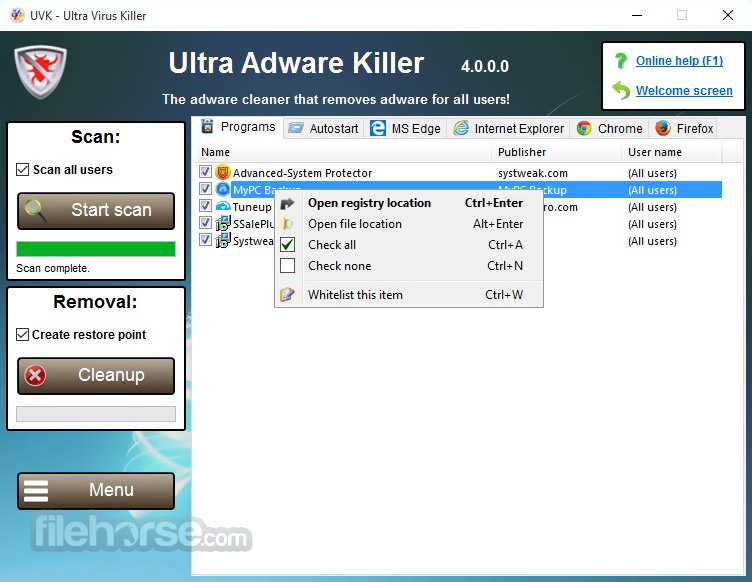This screenshot has height=582, width=752.
Task: Click the Chrome browser icon
Action: [x=584, y=128]
